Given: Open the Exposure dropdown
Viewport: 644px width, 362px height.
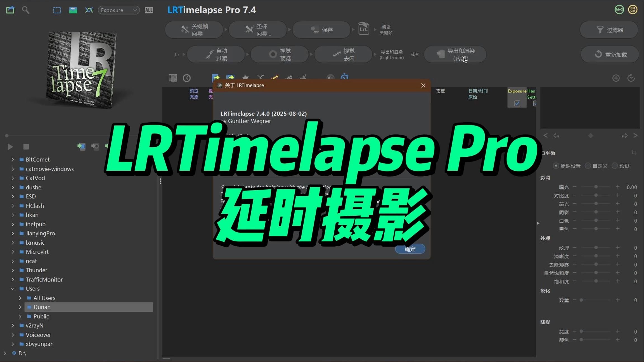Looking at the screenshot, I should (119, 10).
